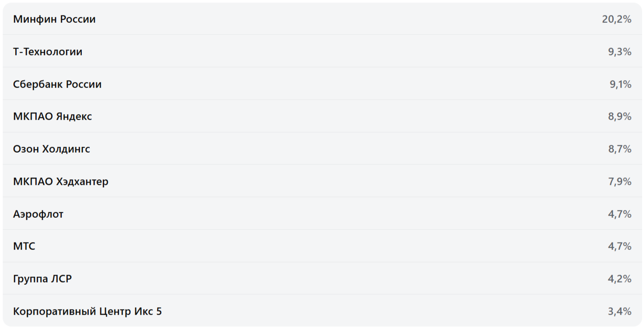Click the 20,2% share value
Screen dimensions: 644x329
coord(617,20)
